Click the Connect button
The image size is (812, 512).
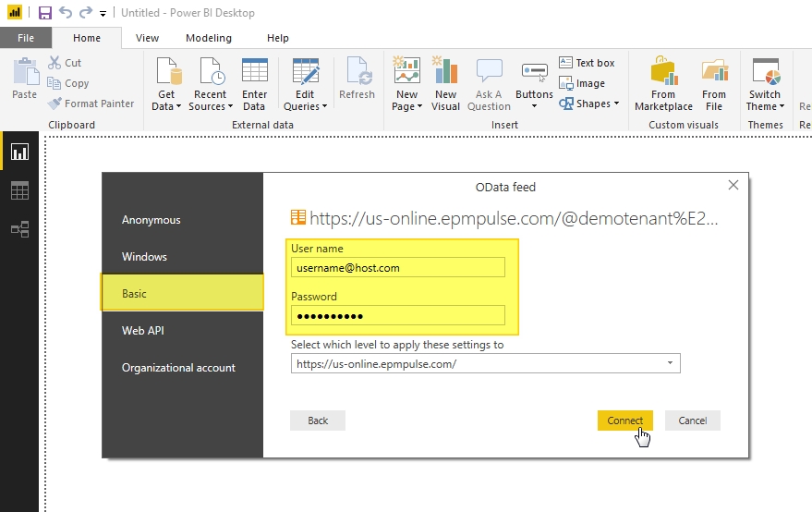point(625,421)
